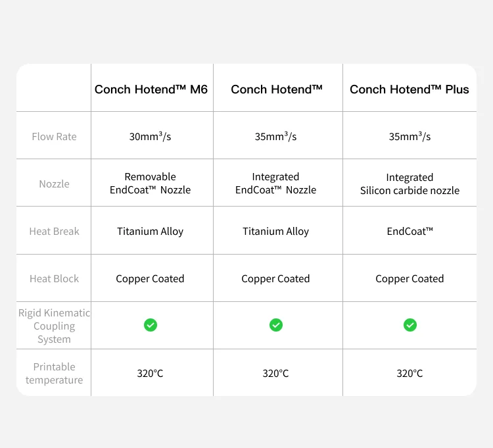The width and height of the screenshot is (493, 448).
Task: Click the 30mm³/s flow rate value
Action: 151,137
